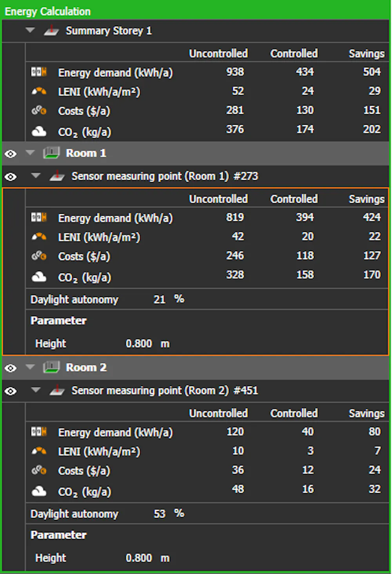This screenshot has height=574, width=392.
Task: Toggle visibility of Room 2
Action: (x=11, y=368)
